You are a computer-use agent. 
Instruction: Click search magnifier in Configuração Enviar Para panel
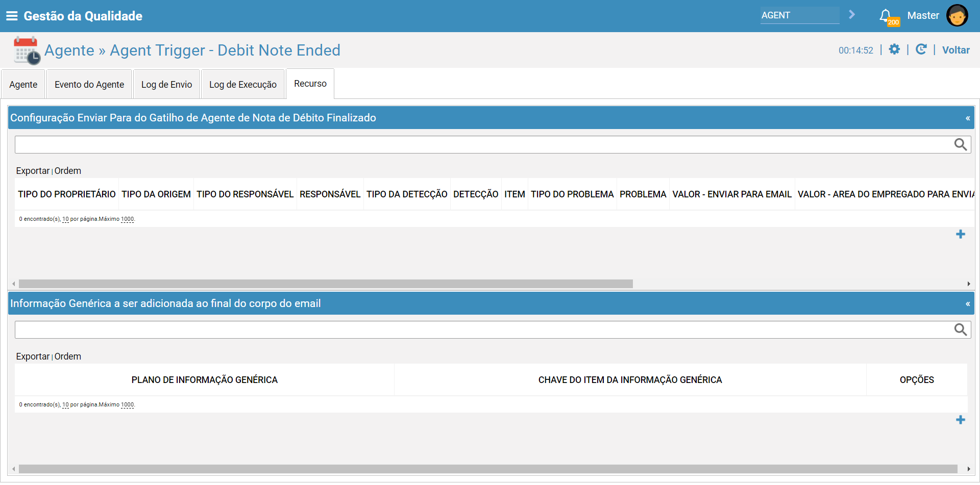[961, 144]
